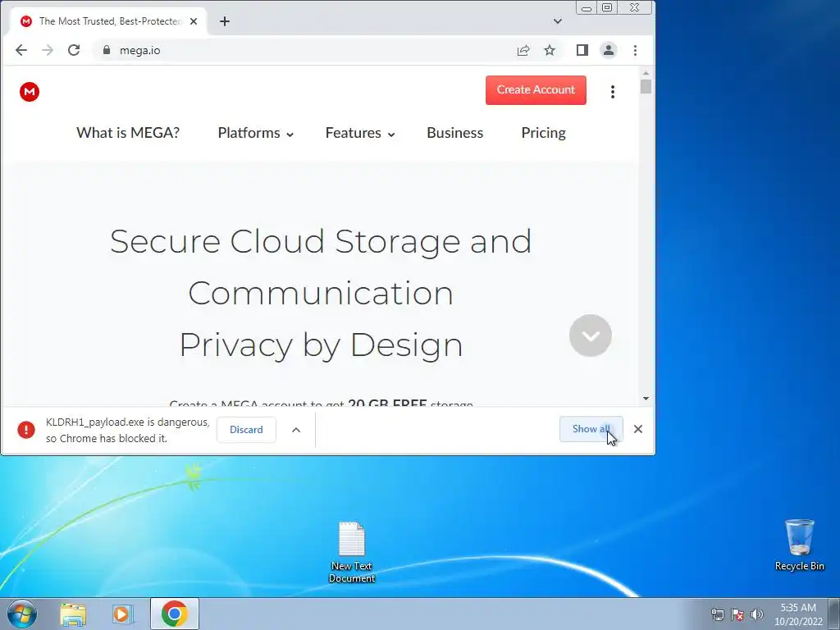Open the Chrome profile avatar menu
The width and height of the screenshot is (840, 630).
coord(609,50)
